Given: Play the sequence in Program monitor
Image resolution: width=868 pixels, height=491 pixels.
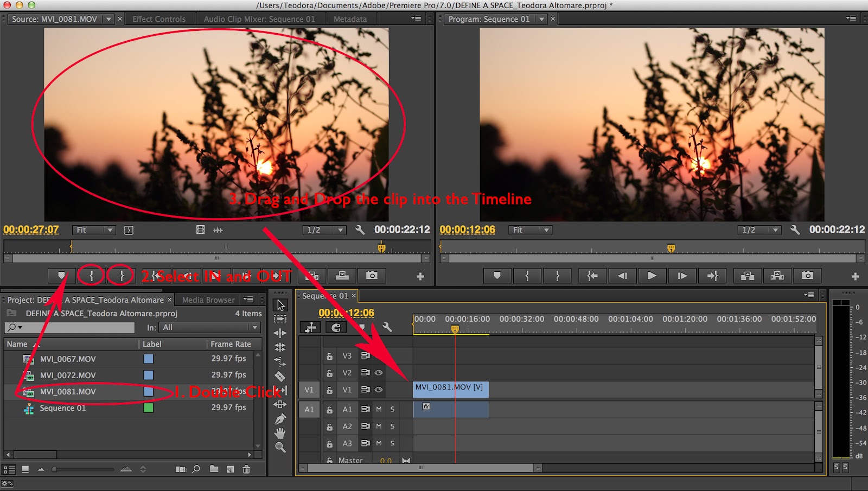Looking at the screenshot, I should point(652,276).
